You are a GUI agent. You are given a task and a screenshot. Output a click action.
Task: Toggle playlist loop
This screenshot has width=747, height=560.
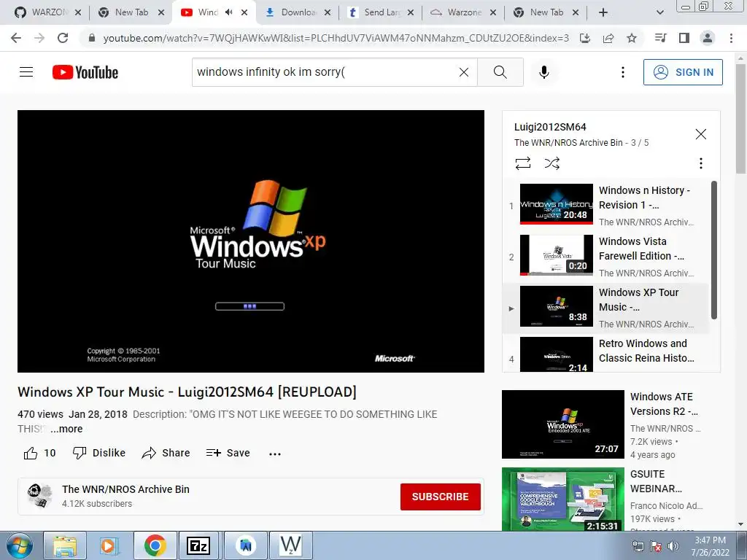(522, 163)
